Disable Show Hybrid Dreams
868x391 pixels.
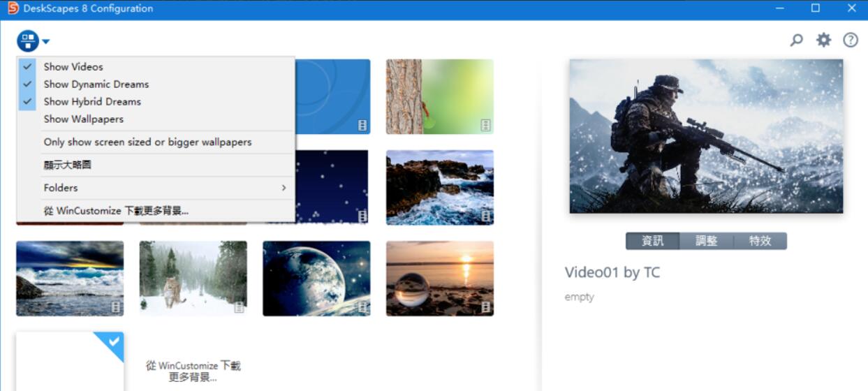(92, 102)
